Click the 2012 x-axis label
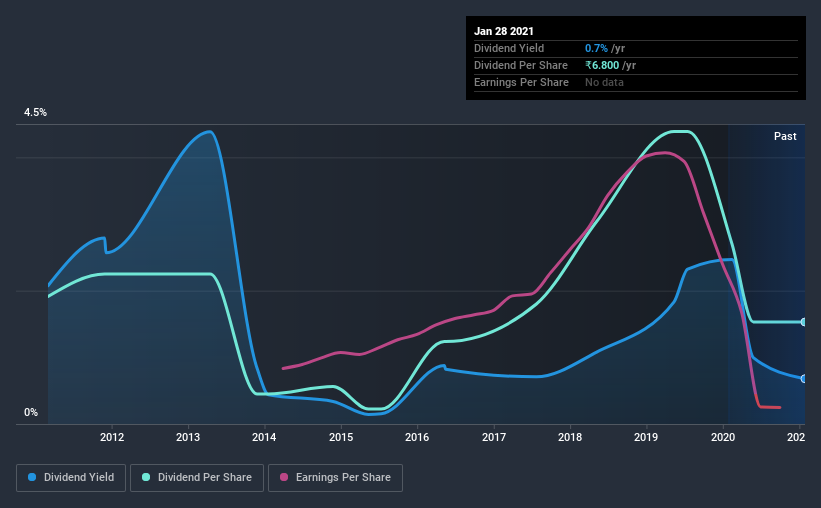Viewport: 821px width, 508px height. tap(112, 437)
